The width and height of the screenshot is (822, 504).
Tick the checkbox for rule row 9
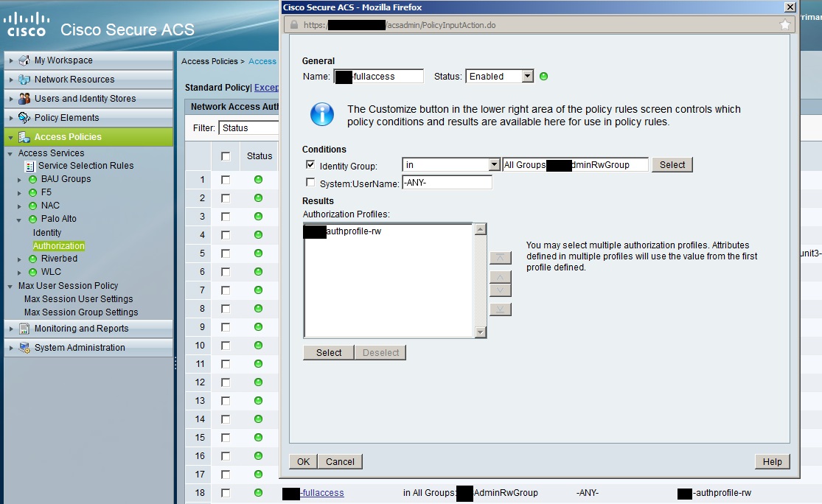[226, 327]
